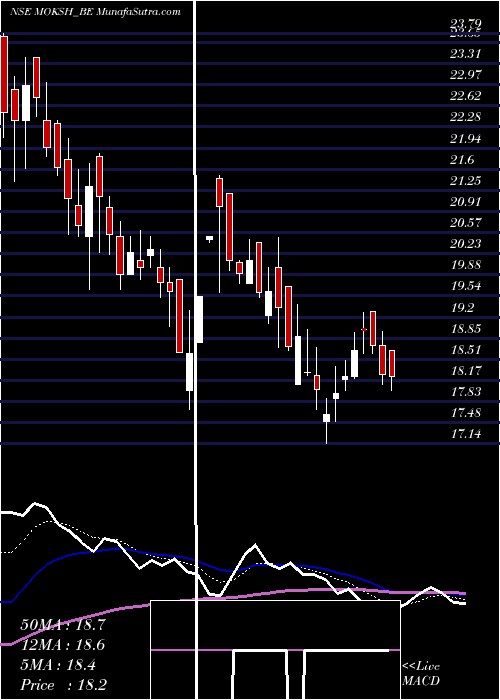Click the 22.97 price axis label
Screen dimensions: 500x700
pyautogui.click(x=466, y=75)
